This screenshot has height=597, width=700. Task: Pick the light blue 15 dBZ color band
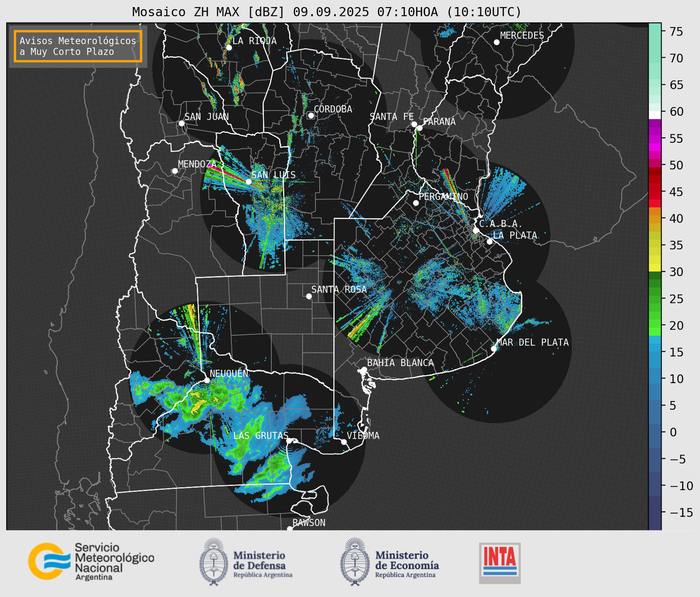[655, 352]
